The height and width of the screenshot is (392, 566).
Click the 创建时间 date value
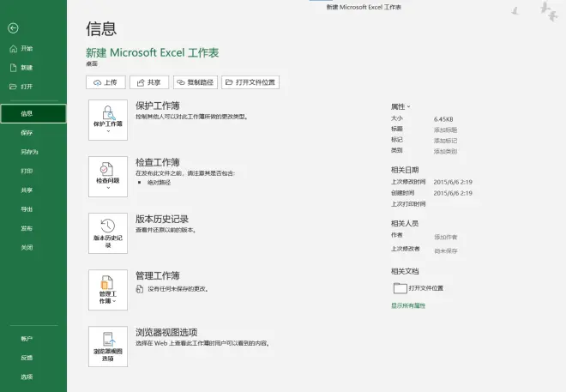coord(453,194)
